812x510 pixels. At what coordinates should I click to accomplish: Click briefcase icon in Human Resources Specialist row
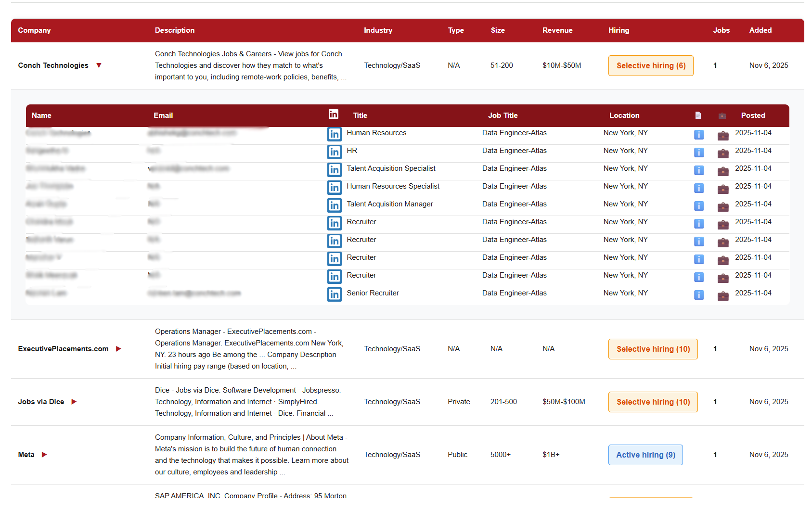click(722, 188)
